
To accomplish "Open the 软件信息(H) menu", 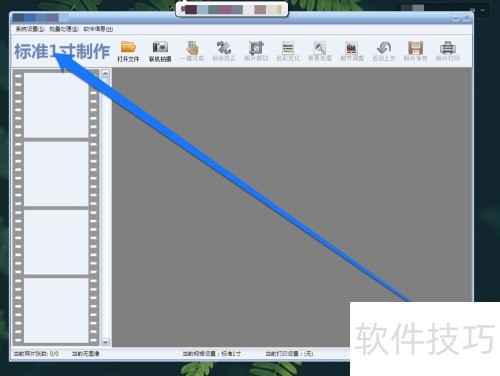I will pos(98,29).
